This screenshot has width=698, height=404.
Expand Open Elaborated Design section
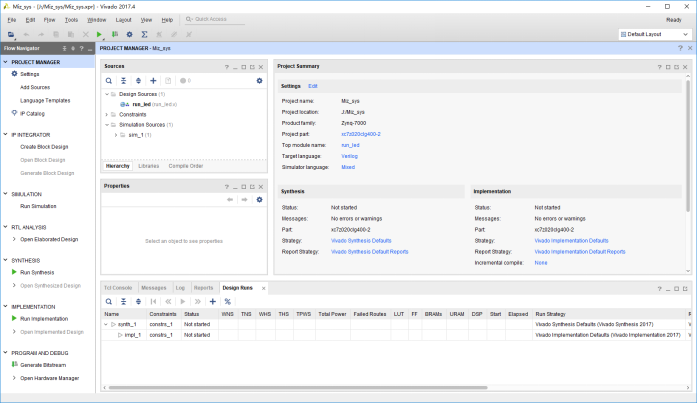[13, 240]
